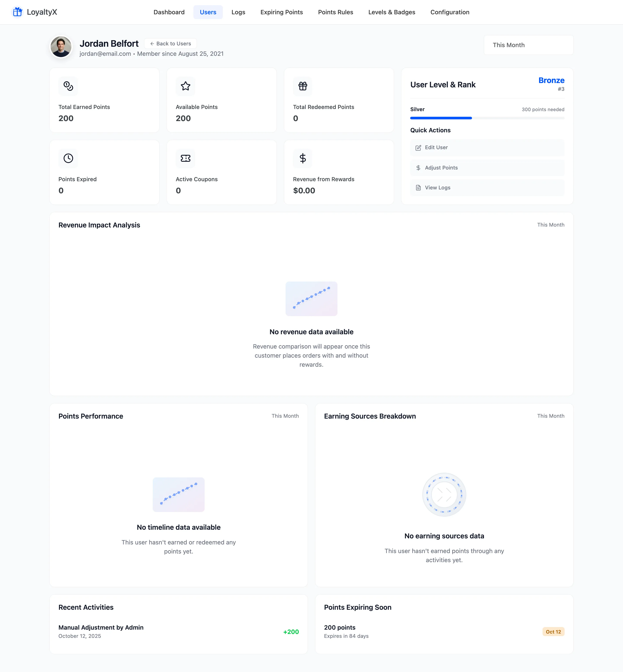This screenshot has width=623, height=672.
Task: Click the Revenue Impact Analysis This Month label
Action: (x=551, y=225)
